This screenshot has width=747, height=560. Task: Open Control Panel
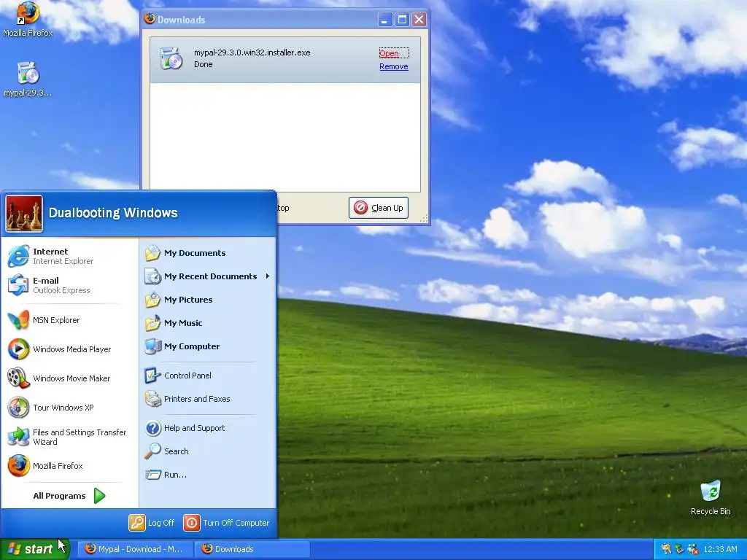tap(207, 376)
